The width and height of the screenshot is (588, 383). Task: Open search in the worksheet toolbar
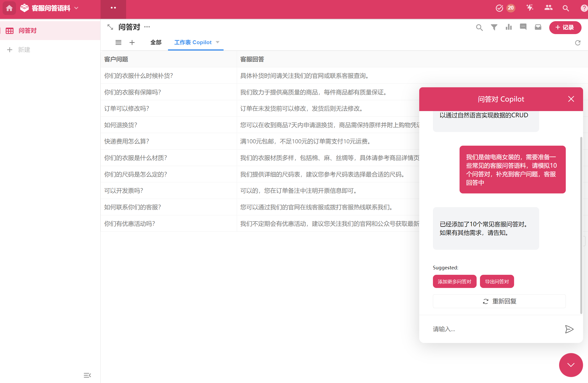pyautogui.click(x=479, y=27)
